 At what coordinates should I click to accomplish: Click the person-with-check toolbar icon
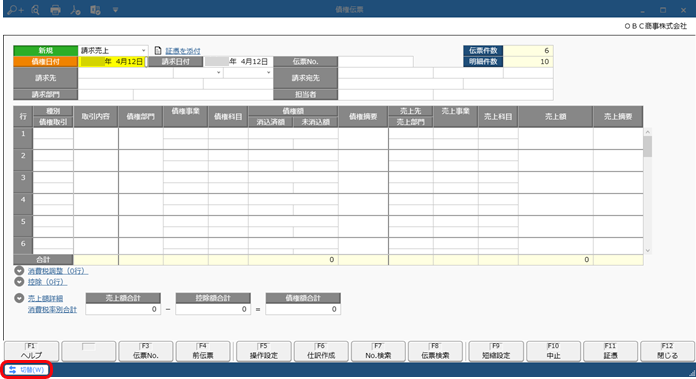(75, 9)
